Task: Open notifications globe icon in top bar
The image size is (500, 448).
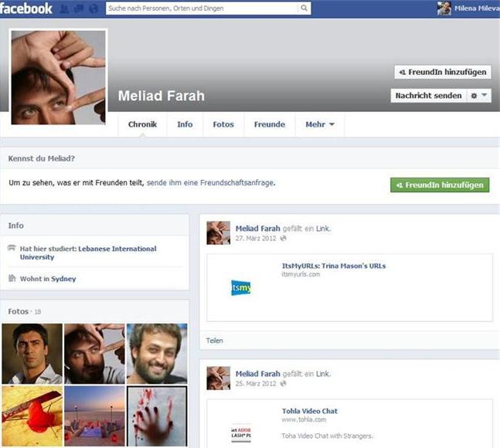Action: point(94,9)
